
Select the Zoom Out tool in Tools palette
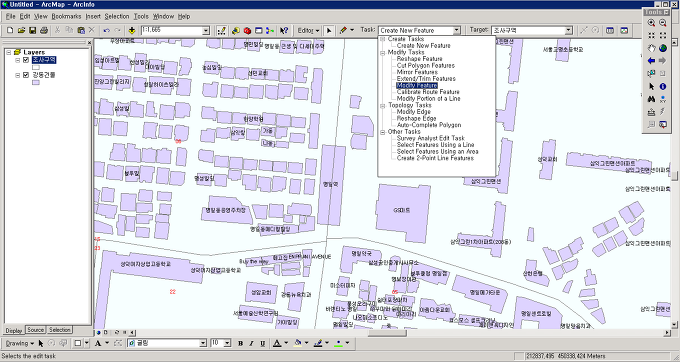point(663,23)
